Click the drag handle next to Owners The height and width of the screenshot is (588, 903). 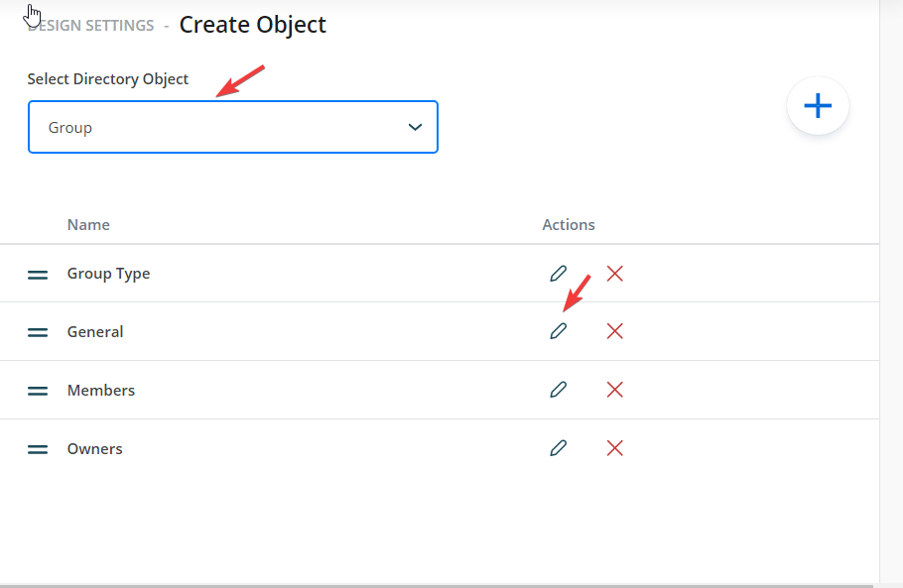point(37,448)
